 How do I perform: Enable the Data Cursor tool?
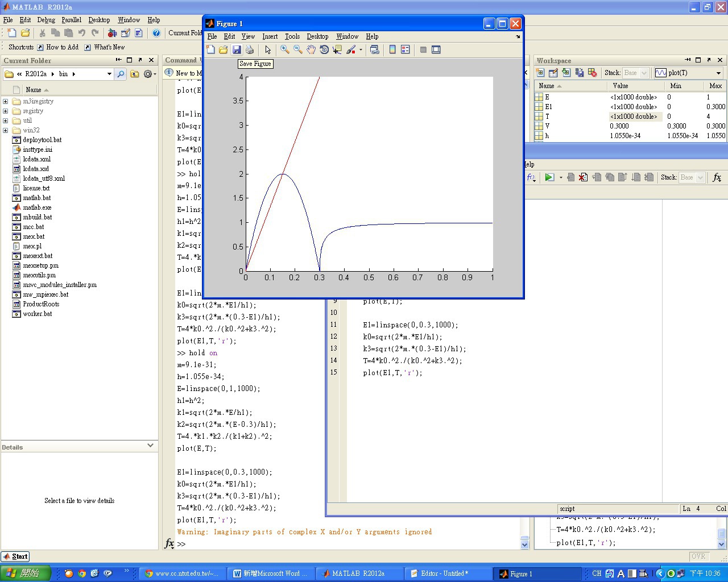(337, 50)
